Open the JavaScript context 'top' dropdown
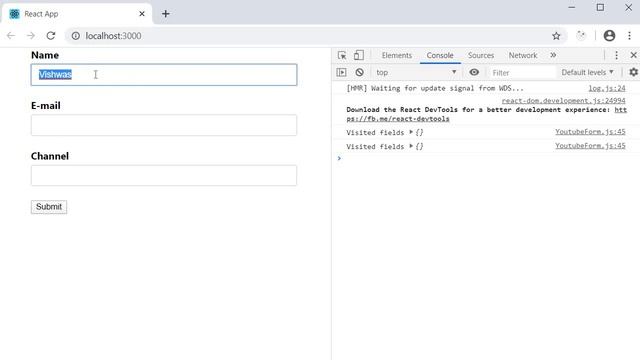The width and height of the screenshot is (640, 360). (x=416, y=72)
